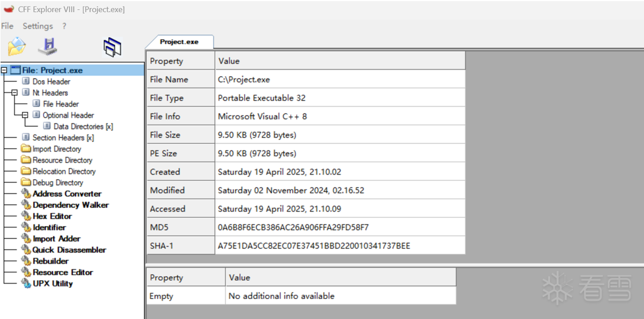Collapse the Optional Header tree node
Screen dimensions: 644x319
pos(25,115)
